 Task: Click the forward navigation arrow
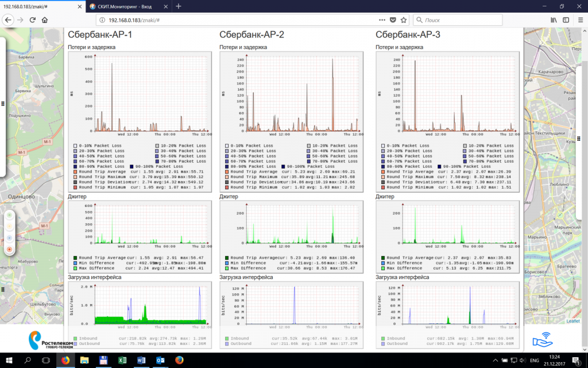20,20
